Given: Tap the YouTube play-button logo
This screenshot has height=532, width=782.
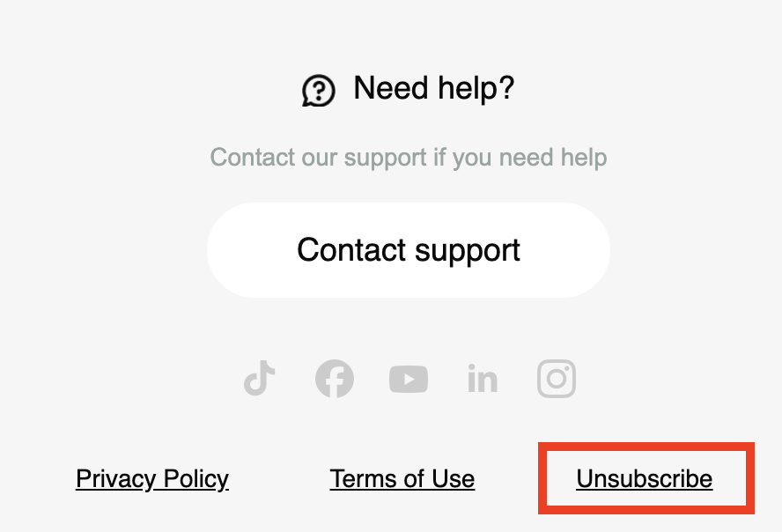Looking at the screenshot, I should pos(409,380).
